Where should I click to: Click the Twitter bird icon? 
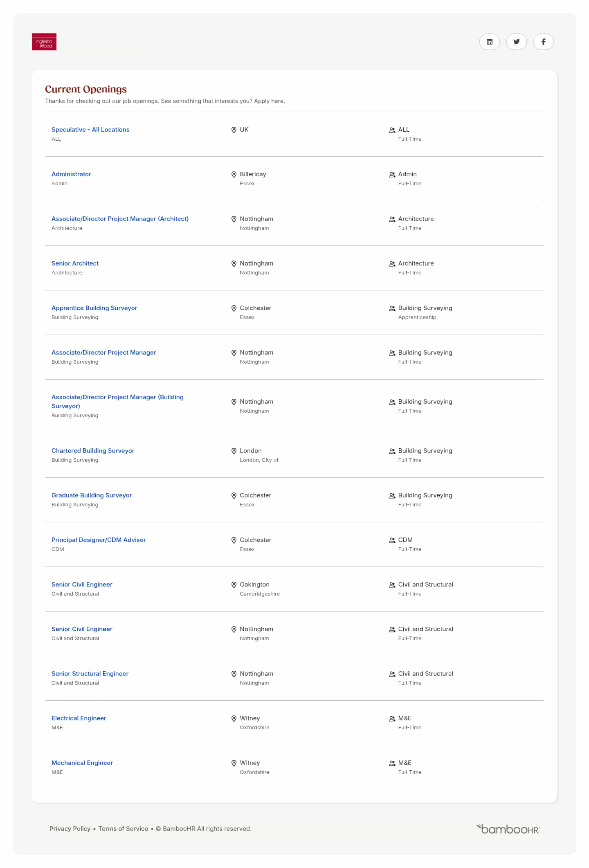point(516,42)
